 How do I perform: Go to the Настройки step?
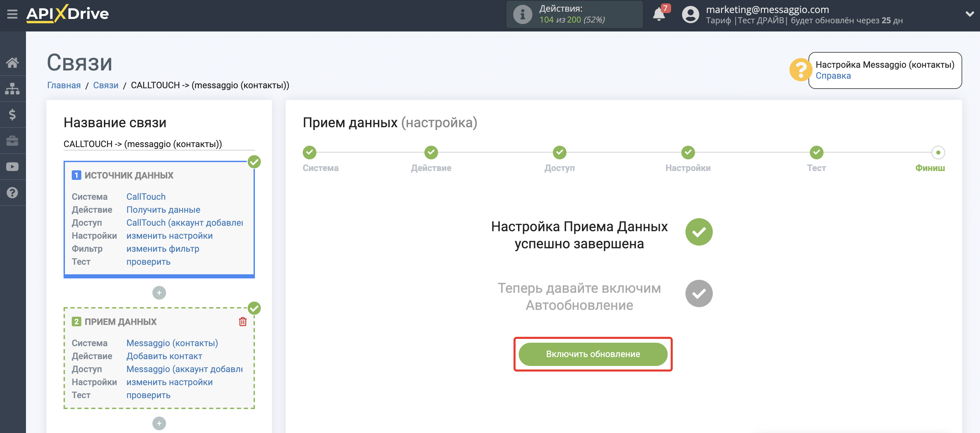[x=688, y=152]
